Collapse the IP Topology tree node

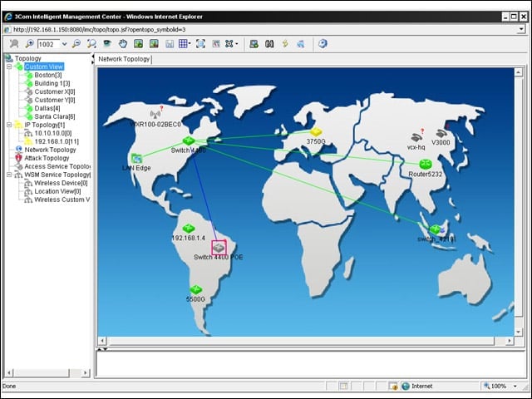click(9, 125)
